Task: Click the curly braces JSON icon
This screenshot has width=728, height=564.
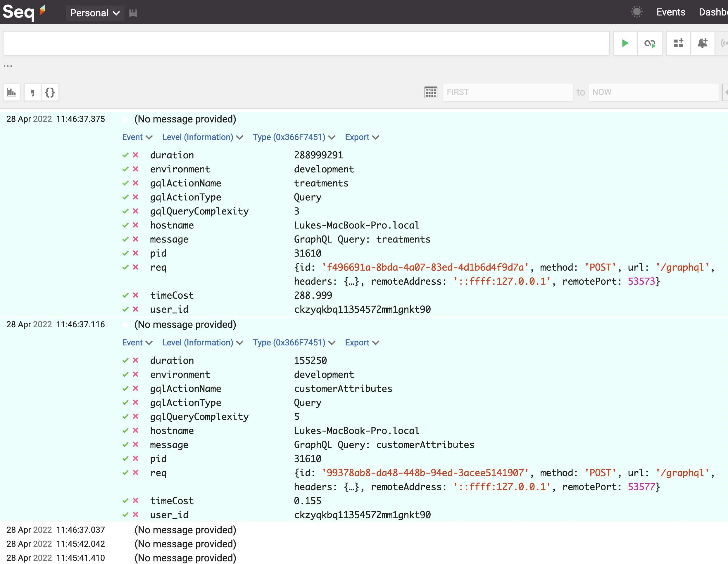Action: [x=50, y=92]
